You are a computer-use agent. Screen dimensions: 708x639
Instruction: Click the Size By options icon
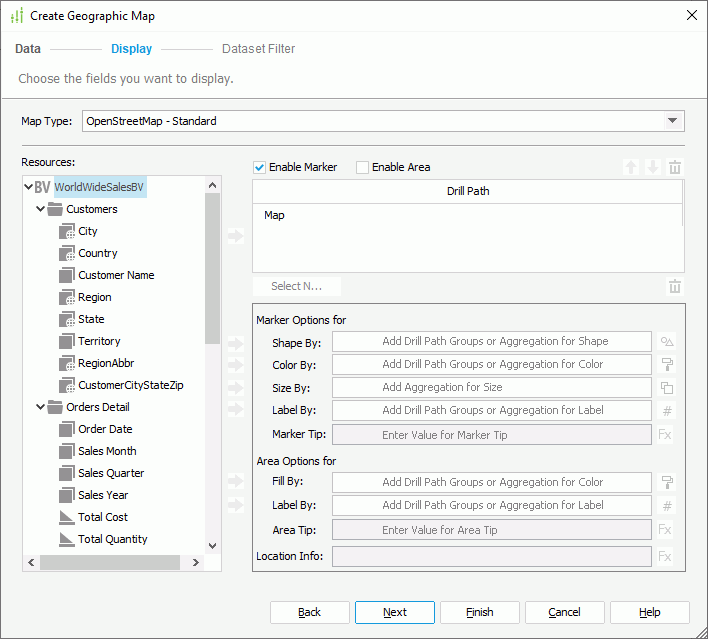click(x=667, y=388)
